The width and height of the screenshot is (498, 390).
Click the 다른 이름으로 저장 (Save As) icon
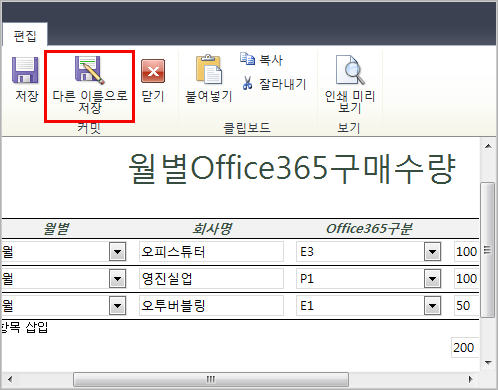[89, 70]
